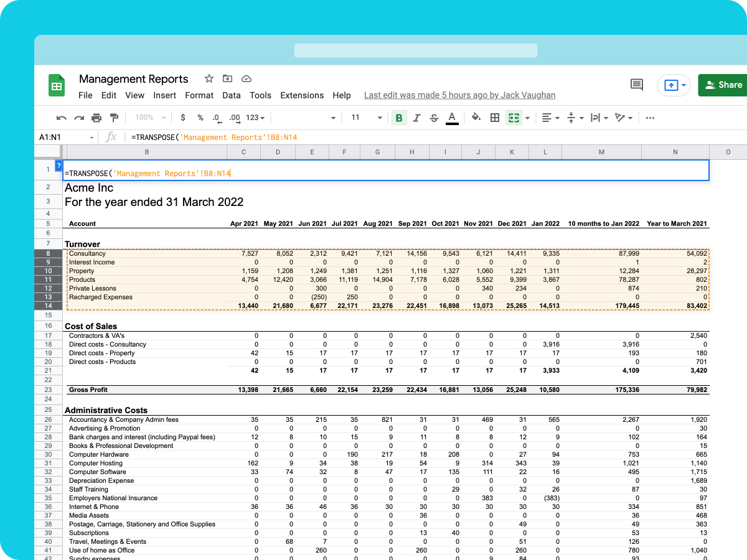This screenshot has height=560, width=747.
Task: Open the Format menu
Action: pos(199,95)
